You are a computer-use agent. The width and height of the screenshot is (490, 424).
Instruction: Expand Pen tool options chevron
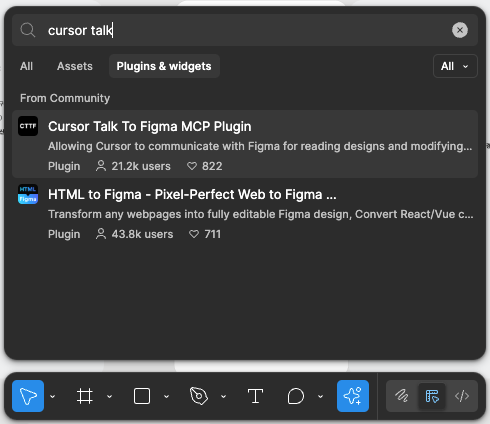pyautogui.click(x=223, y=396)
